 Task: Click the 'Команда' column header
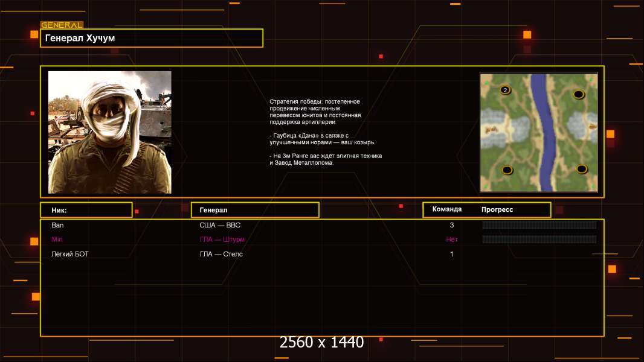[x=447, y=209]
